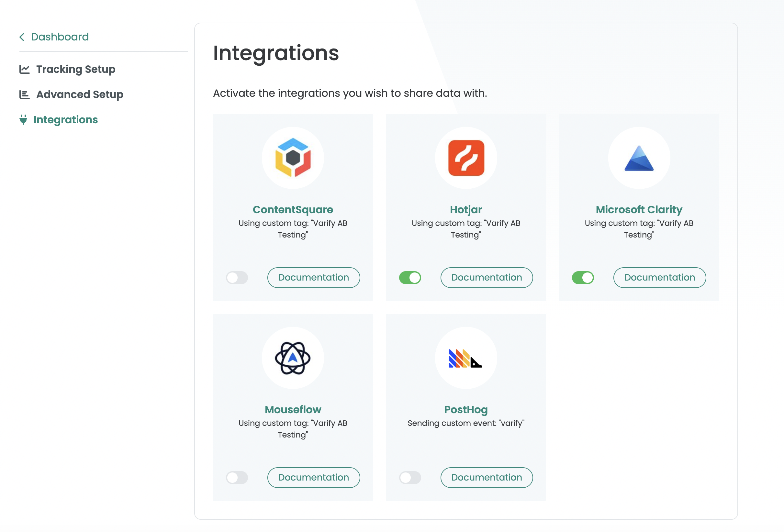Click the Mouseflow logo icon
784x532 pixels.
[x=293, y=358]
